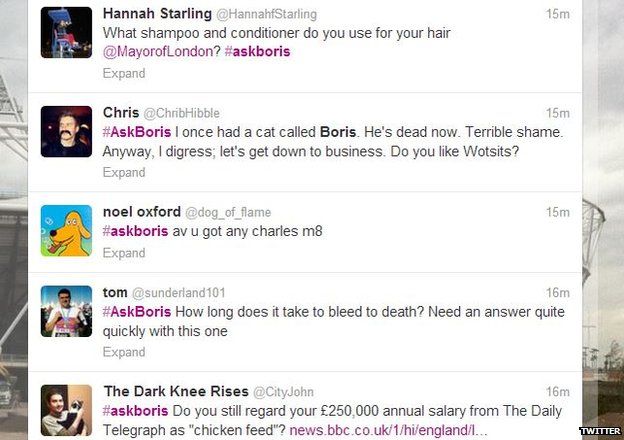Click Chris's mustache profile avatar
624x440 pixels.
pyautogui.click(x=66, y=131)
